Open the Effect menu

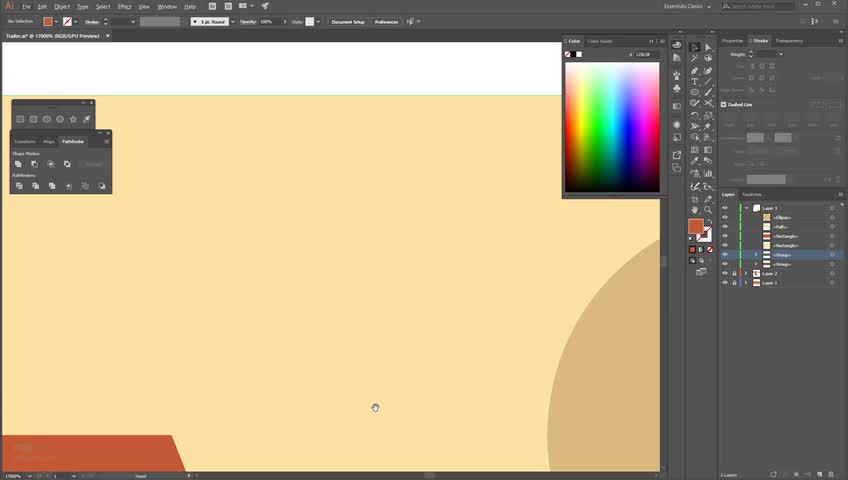pos(124,6)
